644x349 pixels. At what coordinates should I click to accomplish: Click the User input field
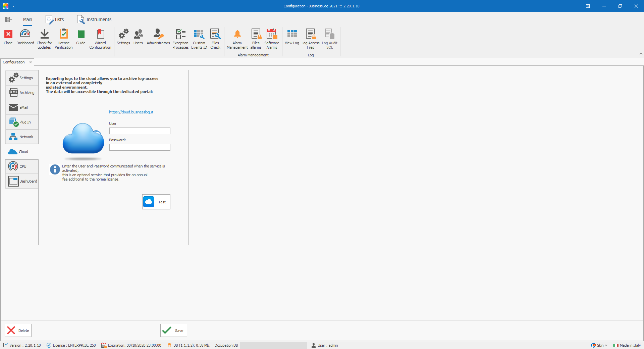coord(140,131)
